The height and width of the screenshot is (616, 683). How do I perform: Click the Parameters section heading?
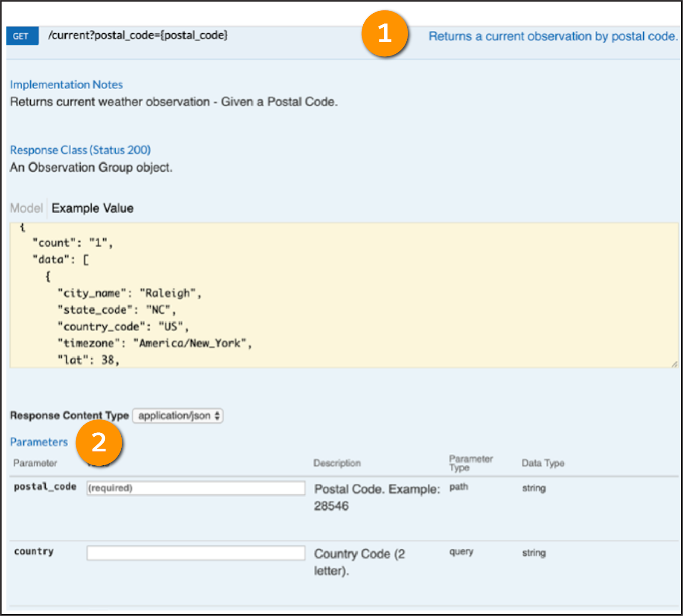tap(38, 442)
